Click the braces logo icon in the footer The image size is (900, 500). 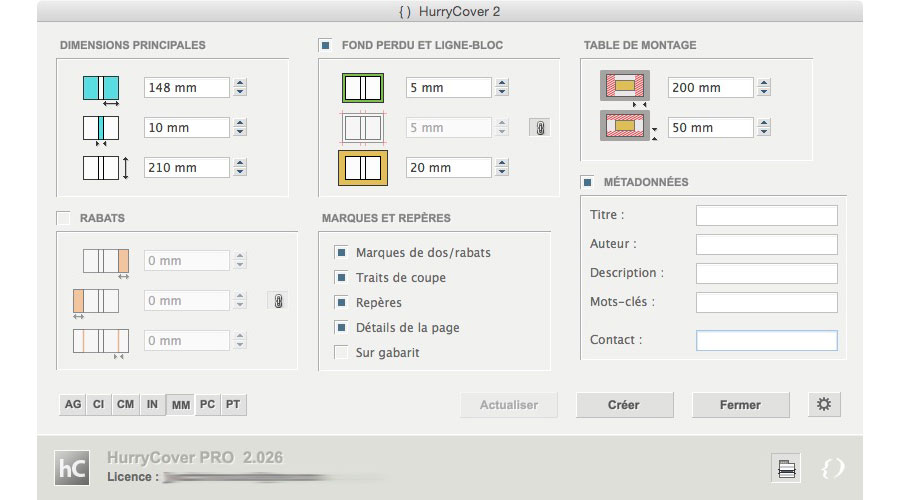pos(832,468)
